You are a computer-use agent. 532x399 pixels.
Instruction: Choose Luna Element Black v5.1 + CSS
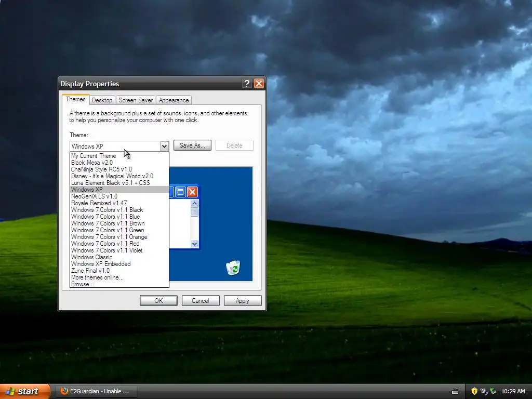coord(119,183)
